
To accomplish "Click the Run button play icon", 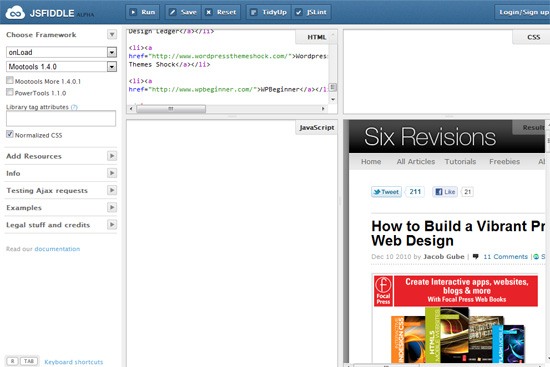I will coord(133,12).
